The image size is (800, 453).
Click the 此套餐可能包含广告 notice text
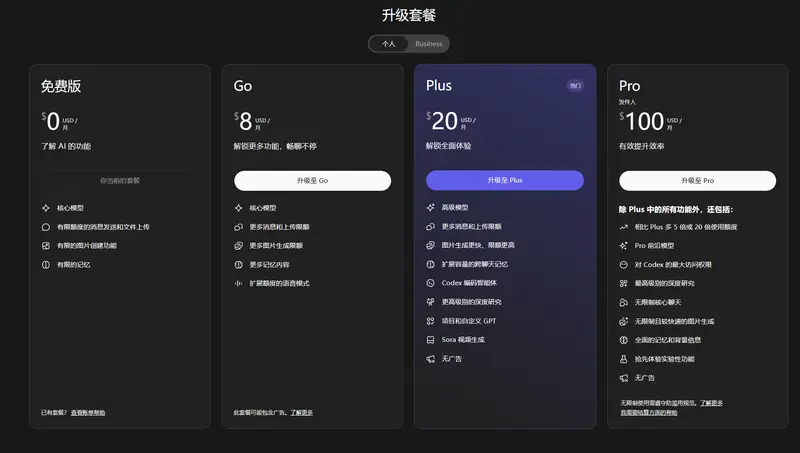click(x=261, y=413)
